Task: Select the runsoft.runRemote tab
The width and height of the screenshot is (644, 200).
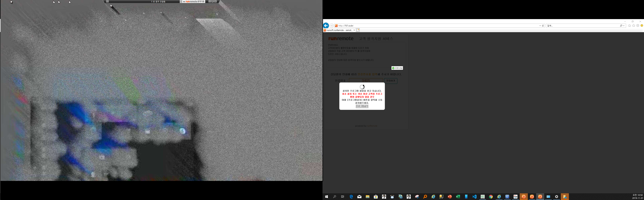Action: tap(339, 30)
